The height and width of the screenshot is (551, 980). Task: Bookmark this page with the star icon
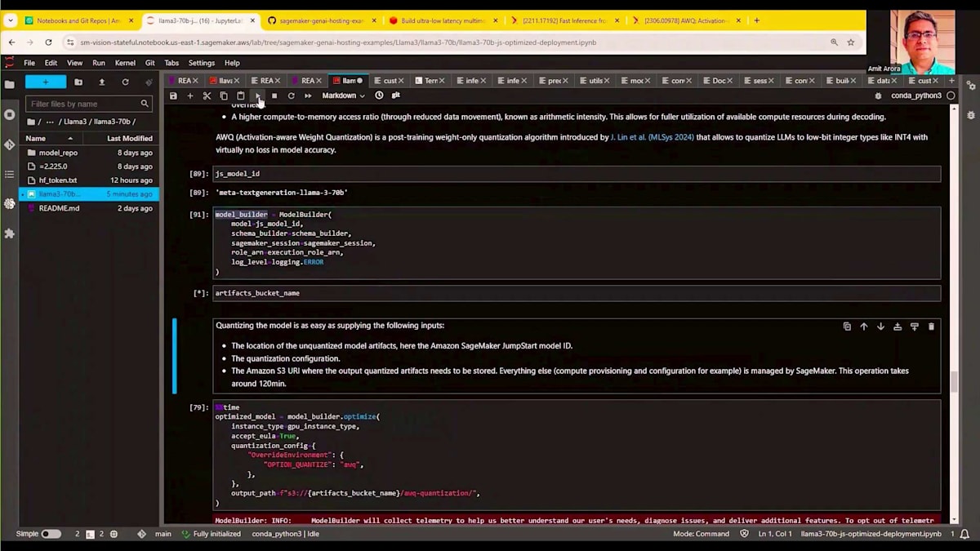(851, 42)
